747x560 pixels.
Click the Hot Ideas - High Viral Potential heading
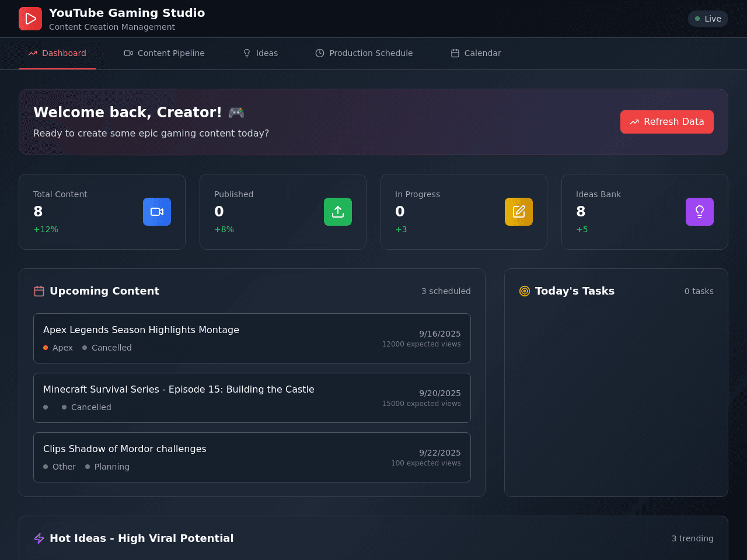pos(142,538)
